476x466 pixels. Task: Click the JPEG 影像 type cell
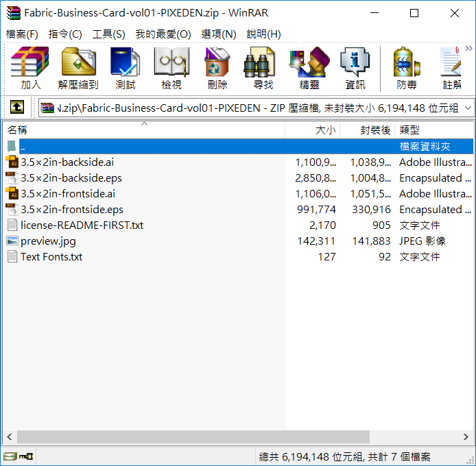[x=422, y=241]
